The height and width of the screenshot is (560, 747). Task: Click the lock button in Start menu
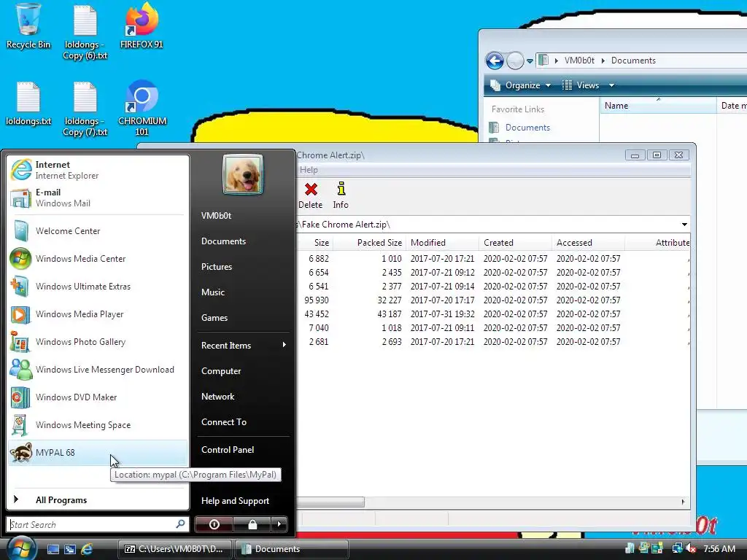click(x=252, y=524)
